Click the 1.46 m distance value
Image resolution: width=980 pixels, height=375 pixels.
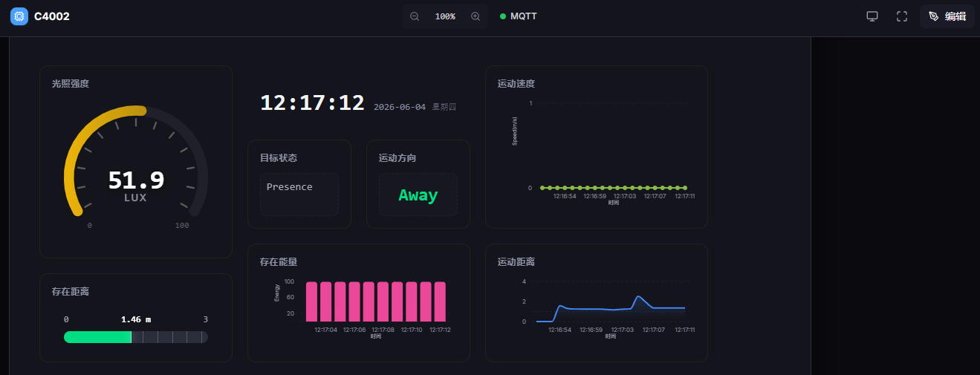pyautogui.click(x=136, y=319)
